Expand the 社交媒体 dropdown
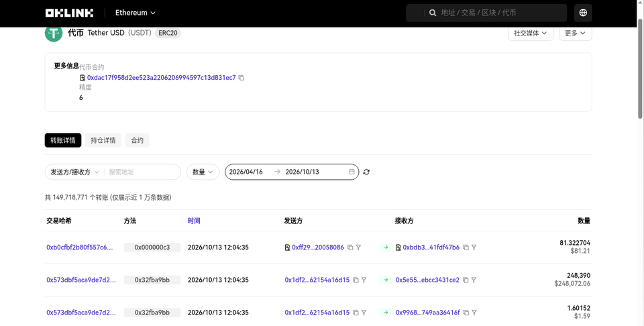 click(531, 33)
